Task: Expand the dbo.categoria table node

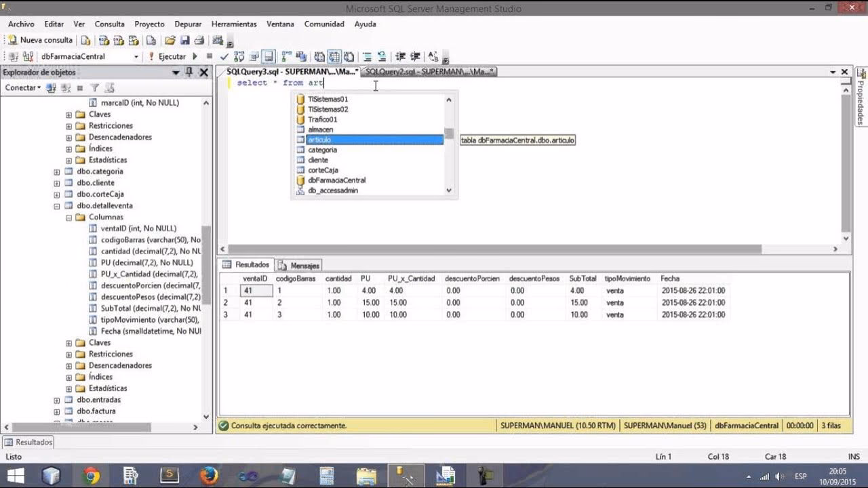Action: 57,171
